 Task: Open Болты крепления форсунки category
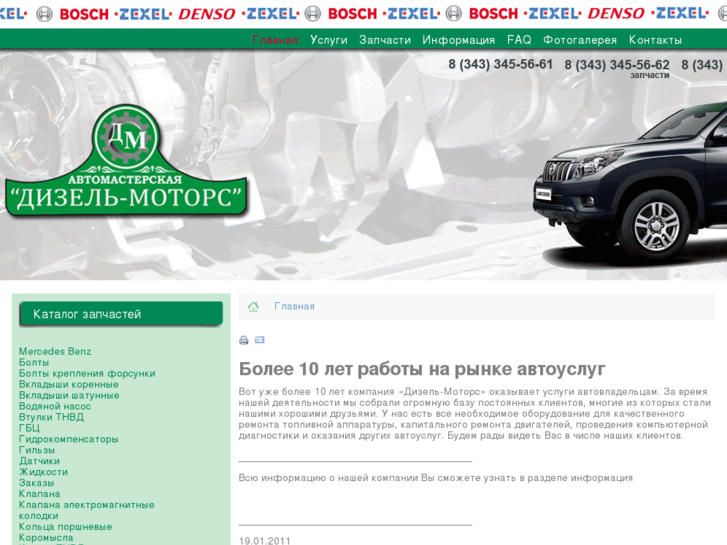coord(87,373)
